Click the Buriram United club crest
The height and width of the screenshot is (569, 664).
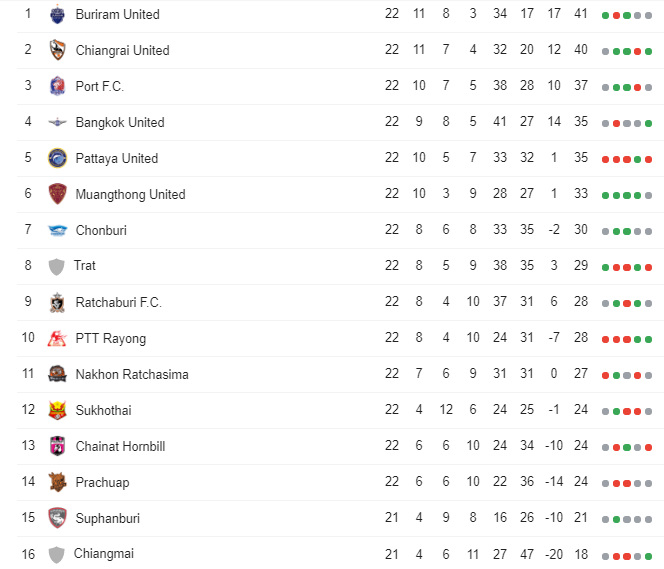point(57,14)
